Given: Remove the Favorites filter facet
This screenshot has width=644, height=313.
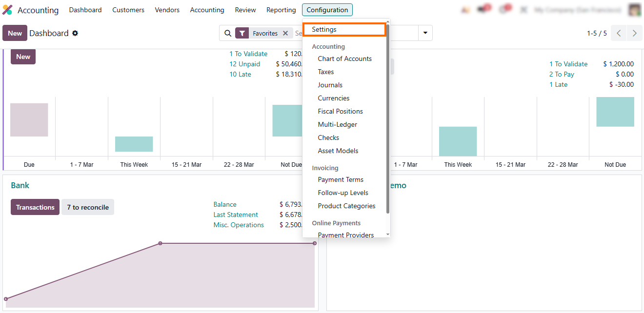Looking at the screenshot, I should click(285, 33).
